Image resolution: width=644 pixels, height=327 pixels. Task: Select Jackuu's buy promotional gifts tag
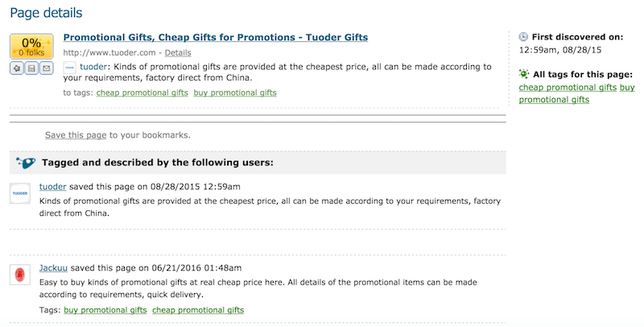click(105, 310)
